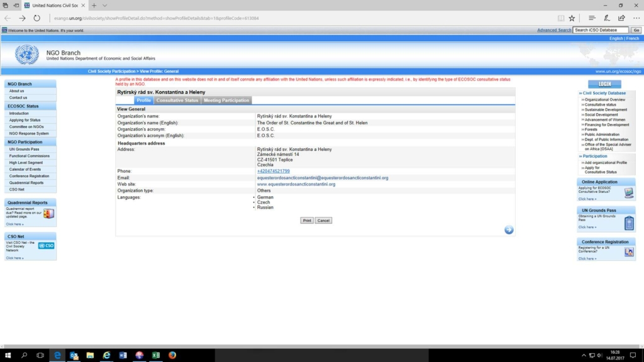This screenshot has width=644, height=362.
Task: Open File Explorer from the taskbar
Action: pos(90,355)
